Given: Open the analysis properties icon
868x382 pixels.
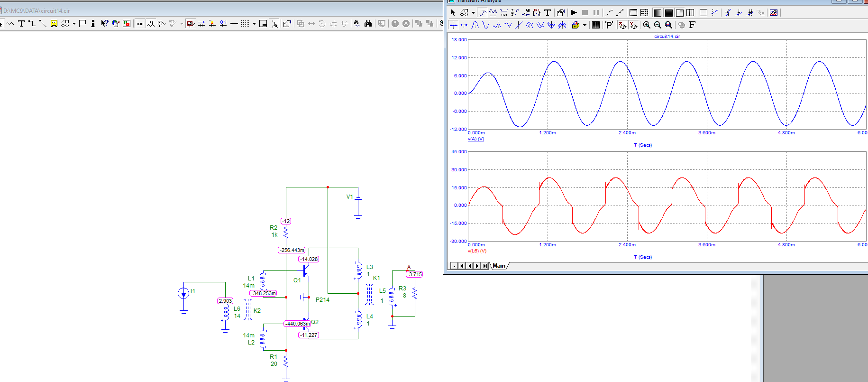Looking at the screenshot, I should (x=560, y=13).
